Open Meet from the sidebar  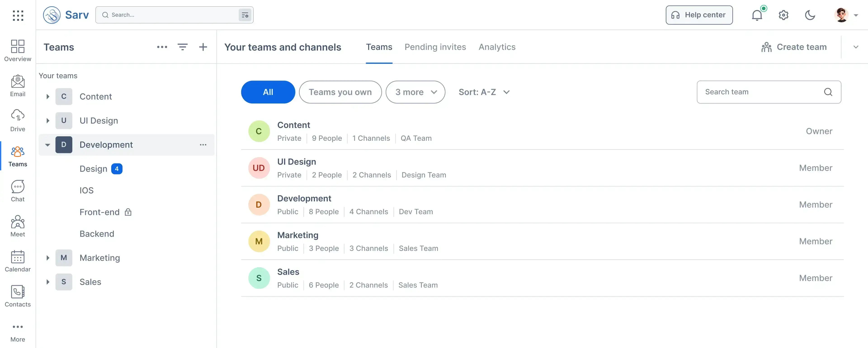18,225
